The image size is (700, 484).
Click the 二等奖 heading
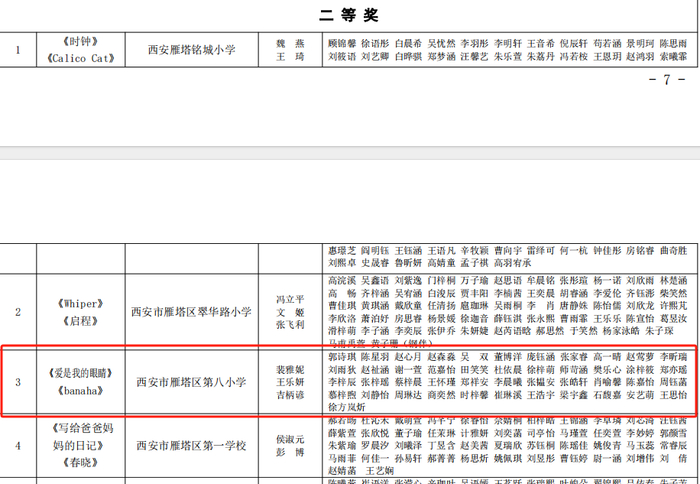[349, 16]
